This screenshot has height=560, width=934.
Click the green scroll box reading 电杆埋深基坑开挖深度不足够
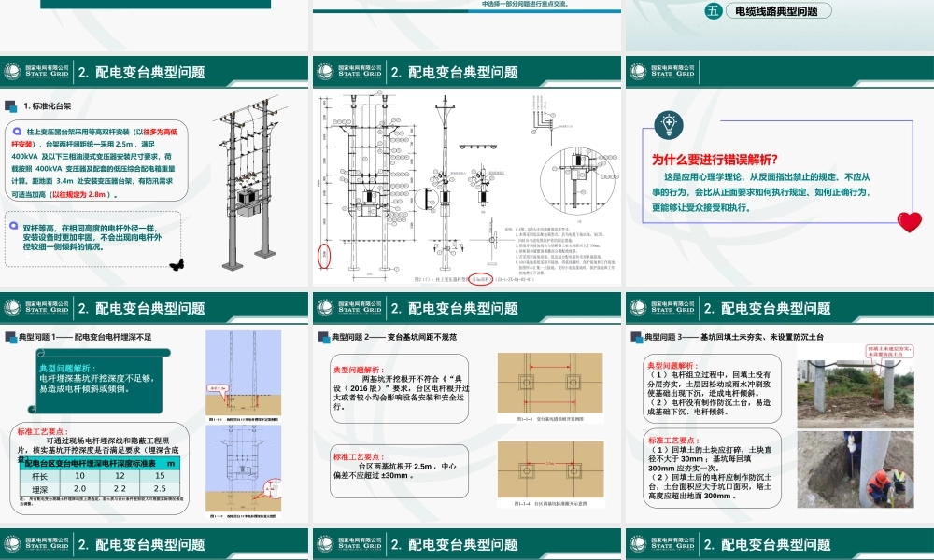[x=99, y=382]
